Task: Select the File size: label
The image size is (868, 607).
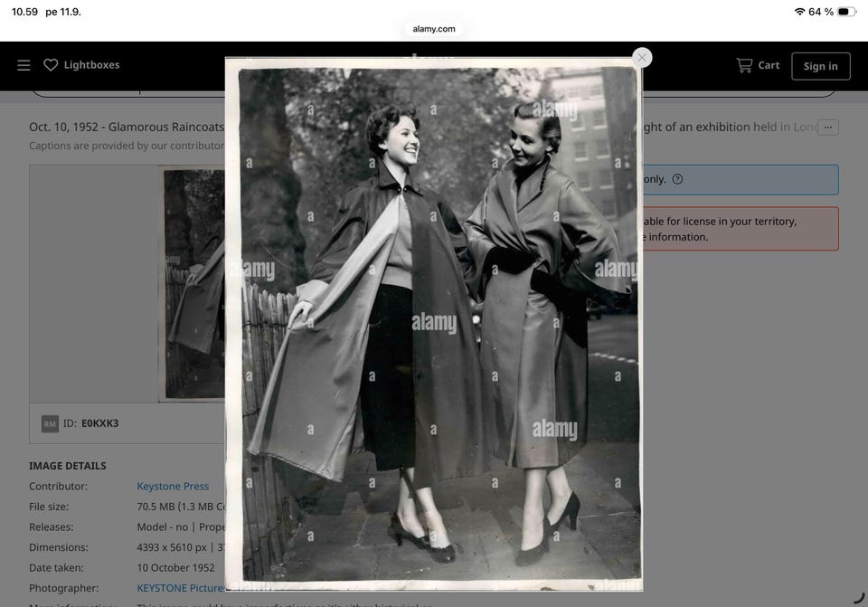Action: point(48,507)
